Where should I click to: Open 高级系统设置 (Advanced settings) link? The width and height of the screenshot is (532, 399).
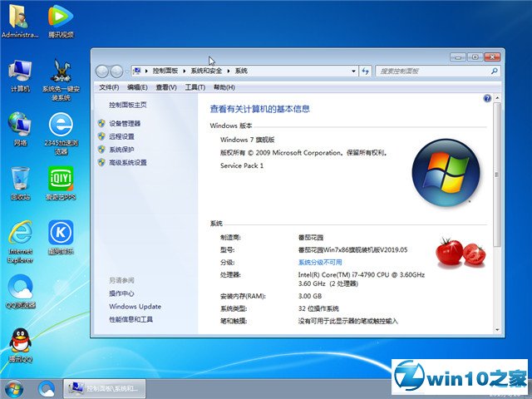[x=128, y=163]
